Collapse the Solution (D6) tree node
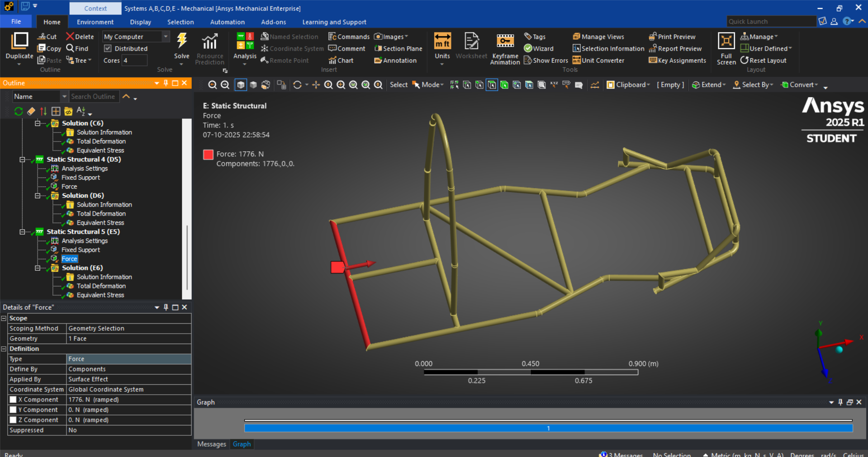 [38, 196]
